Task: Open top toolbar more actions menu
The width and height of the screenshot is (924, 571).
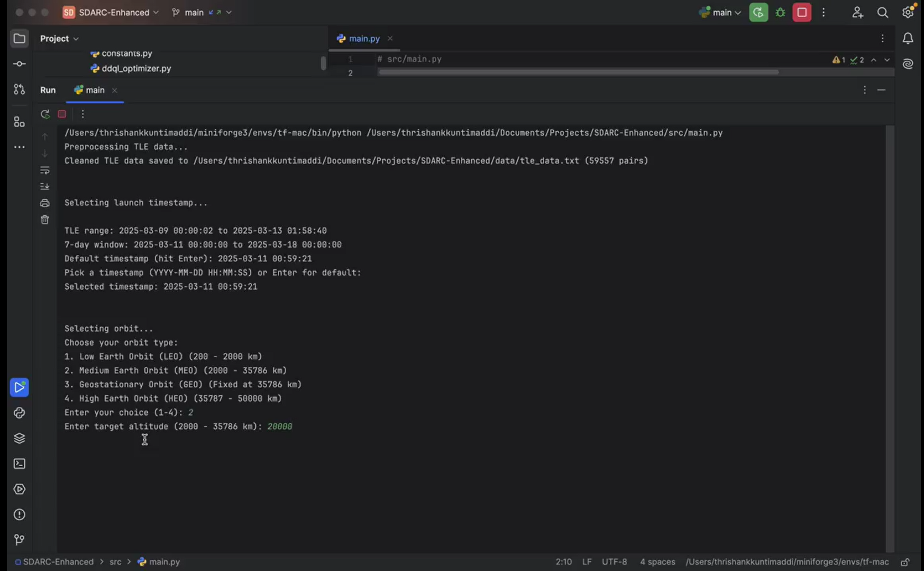Action: 824,12
